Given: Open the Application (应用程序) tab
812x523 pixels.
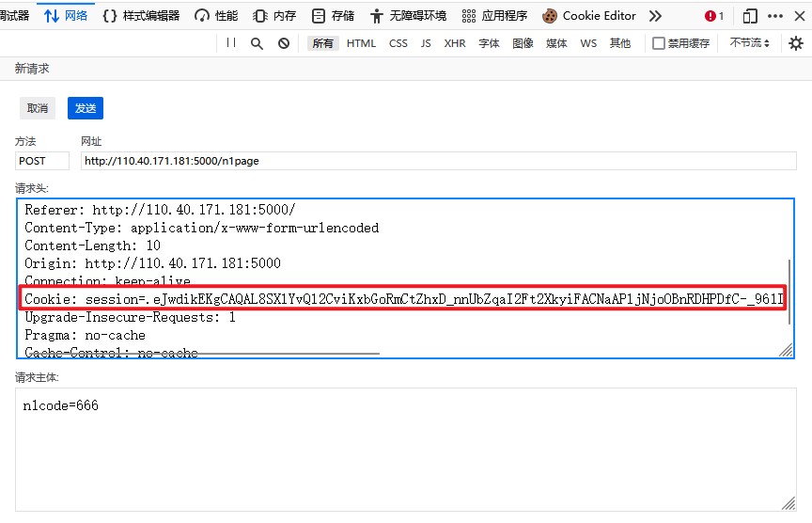Looking at the screenshot, I should (494, 16).
